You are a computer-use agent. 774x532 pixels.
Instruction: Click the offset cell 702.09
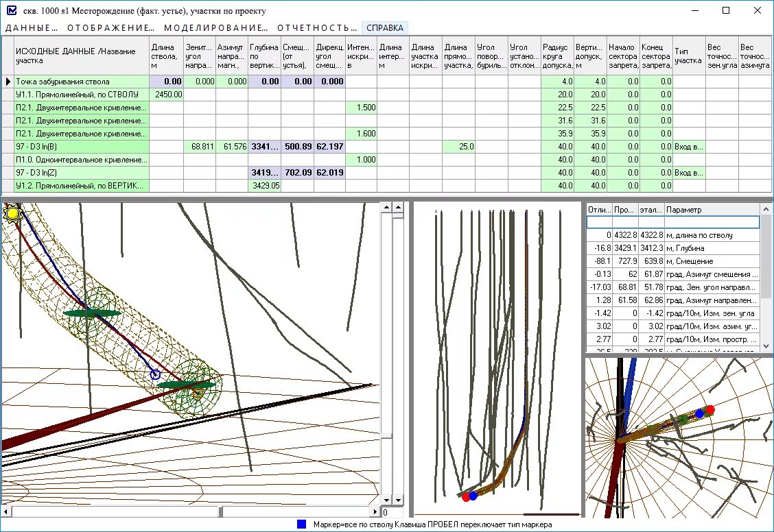pos(298,173)
